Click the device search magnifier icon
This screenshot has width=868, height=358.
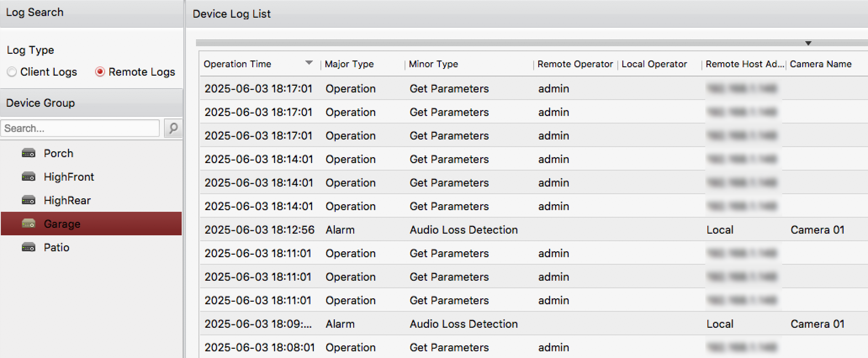click(173, 128)
